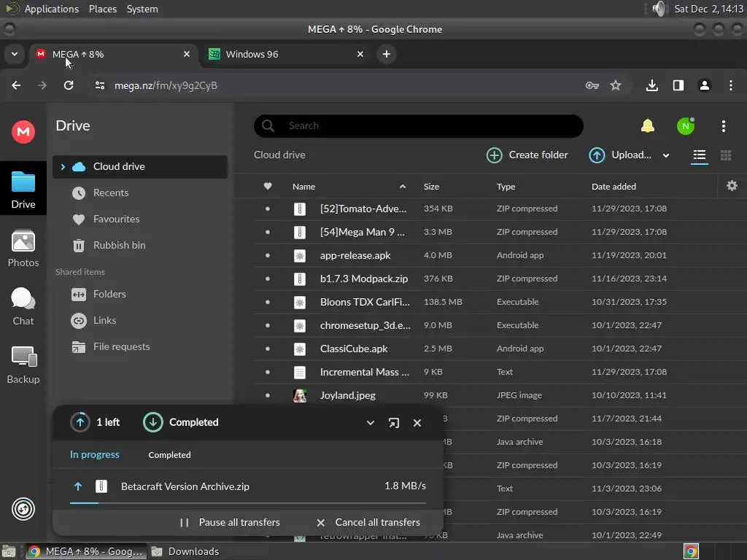This screenshot has width=747, height=560.
Task: Pause all transfers
Action: click(x=230, y=522)
